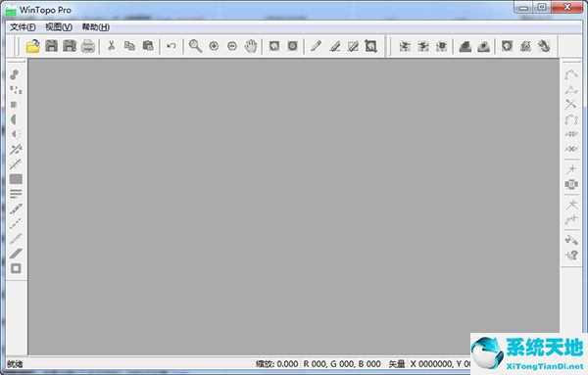Image resolution: width=588 pixels, height=375 pixels.
Task: Select the Hand pan tool
Action: (251, 46)
